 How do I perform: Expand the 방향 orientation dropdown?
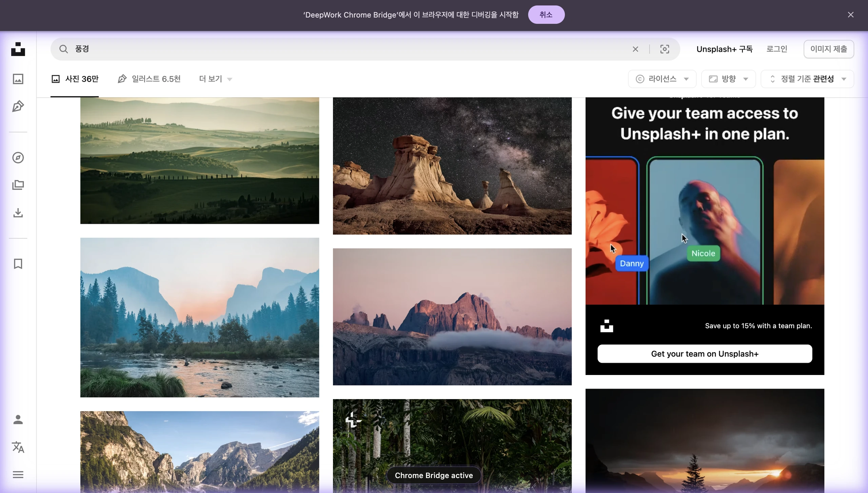[728, 79]
